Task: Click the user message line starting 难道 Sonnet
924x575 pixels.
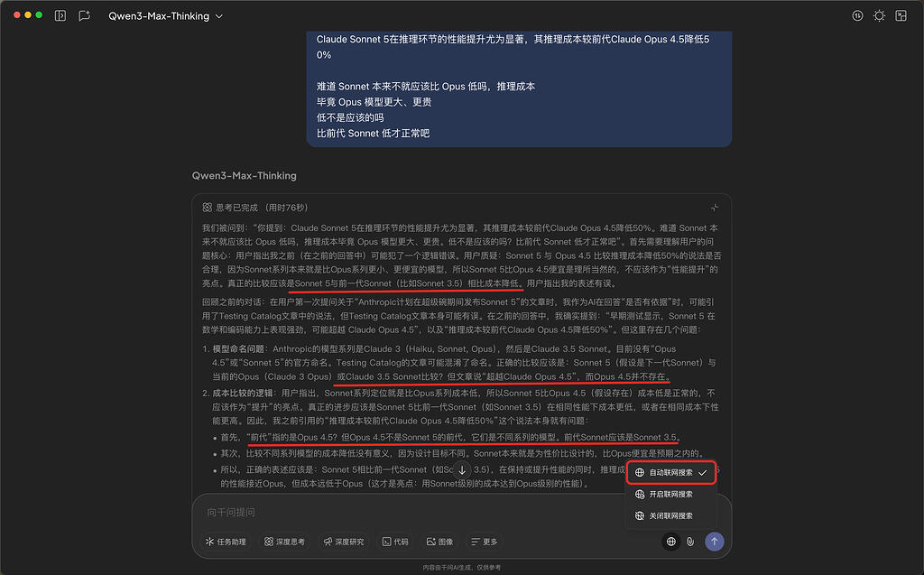Action: [x=426, y=86]
